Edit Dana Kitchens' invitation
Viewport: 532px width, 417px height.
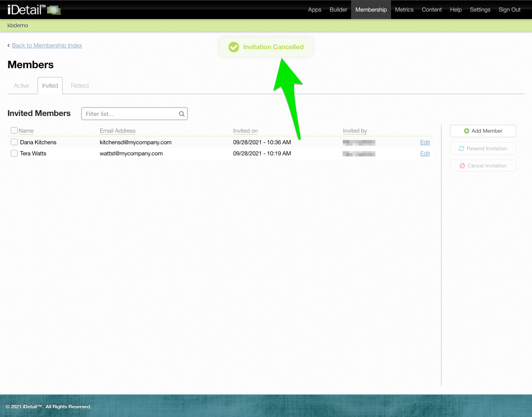(425, 142)
